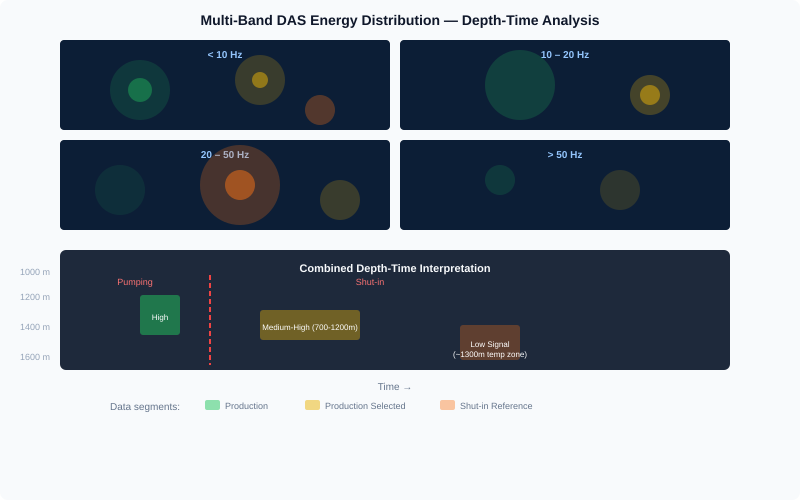Click the 'Shut-in' phase label
800x500 pixels.
pyautogui.click(x=370, y=282)
